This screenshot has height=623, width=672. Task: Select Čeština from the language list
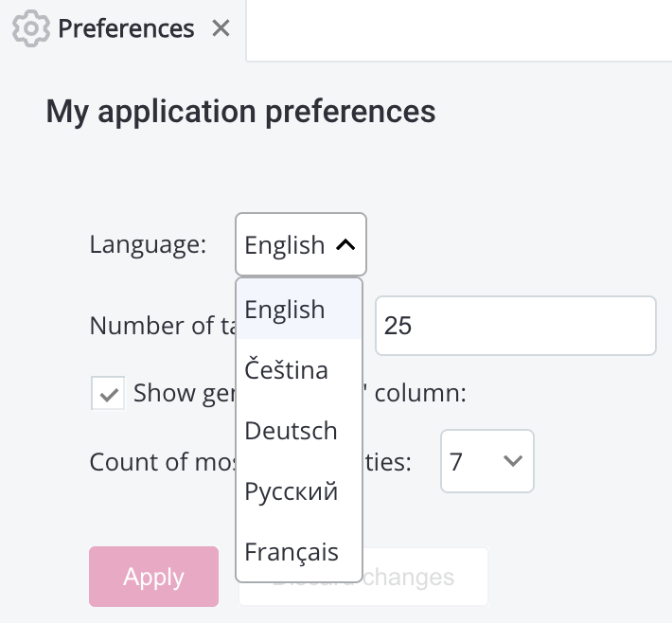pos(286,370)
